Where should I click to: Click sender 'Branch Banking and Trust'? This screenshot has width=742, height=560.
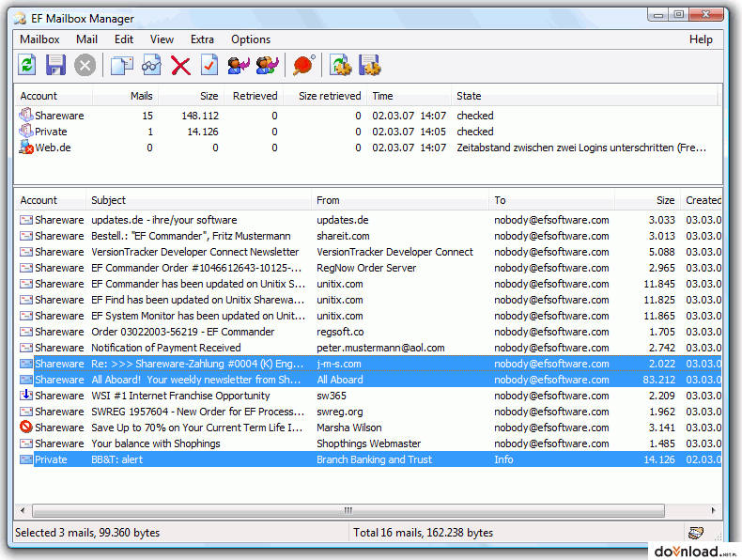[374, 459]
